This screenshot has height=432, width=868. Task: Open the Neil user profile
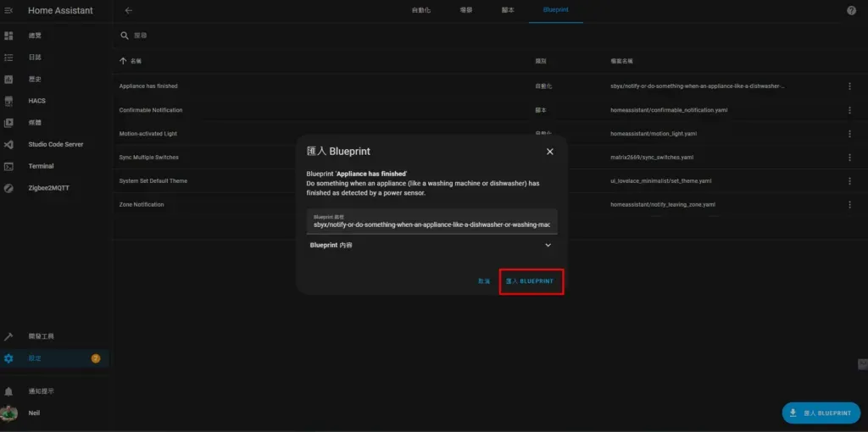pyautogui.click(x=34, y=413)
